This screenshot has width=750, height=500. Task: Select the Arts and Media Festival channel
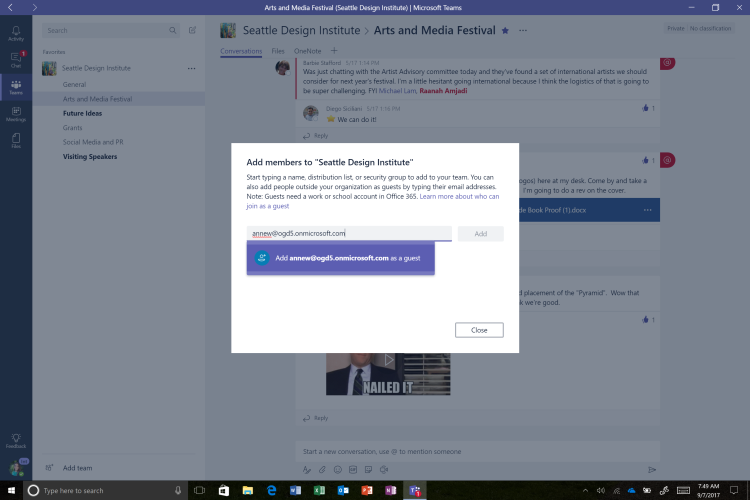click(x=119, y=99)
